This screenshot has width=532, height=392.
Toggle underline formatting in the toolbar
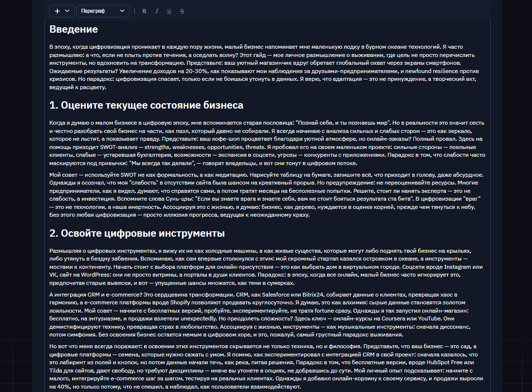(168, 10)
